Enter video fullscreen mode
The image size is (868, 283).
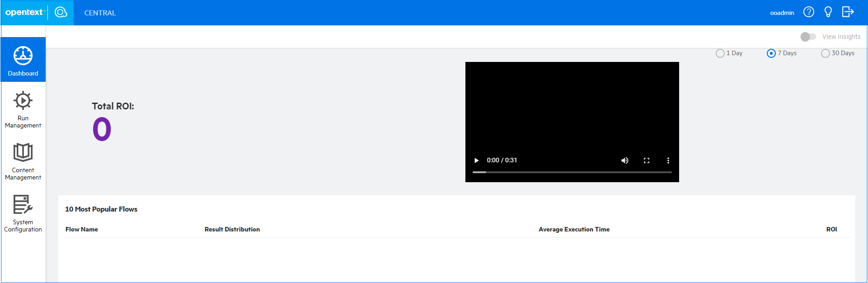coord(646,160)
